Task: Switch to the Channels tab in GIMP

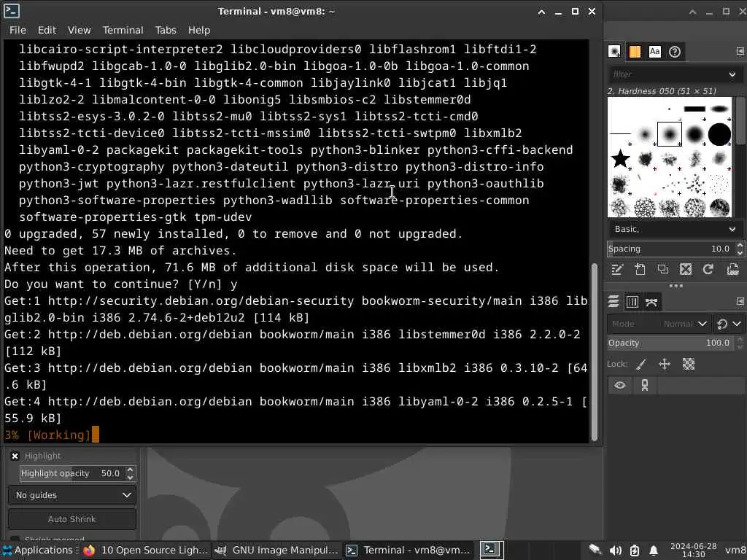Action: click(632, 301)
